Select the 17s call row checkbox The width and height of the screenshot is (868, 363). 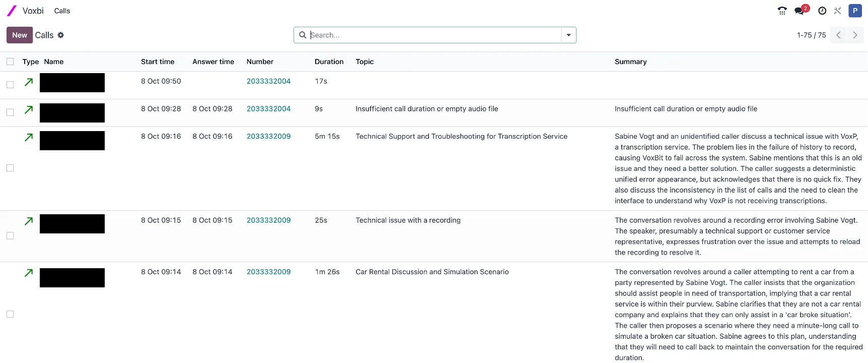click(x=10, y=85)
